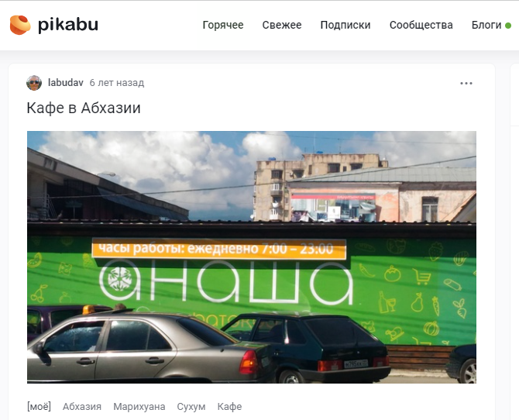This screenshot has width=519, height=420.
Task: Open the post title 'Кафе в Абхазии'
Action: tap(84, 108)
